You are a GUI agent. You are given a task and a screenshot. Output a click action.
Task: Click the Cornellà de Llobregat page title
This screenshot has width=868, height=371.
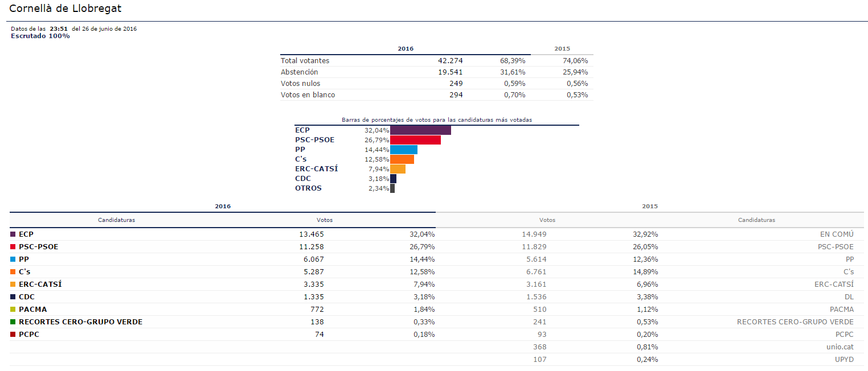(65, 9)
